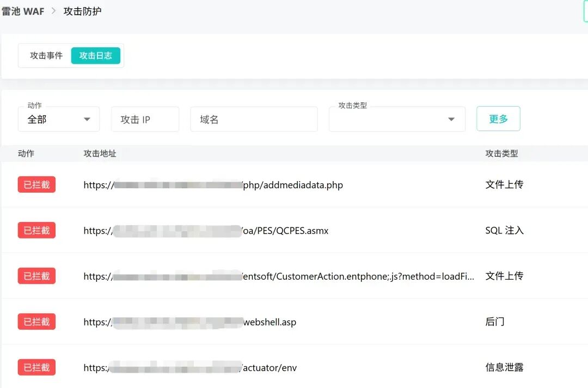Open 雷池 WAF from the breadcrumb
This screenshot has width=588, height=388.
(23, 10)
